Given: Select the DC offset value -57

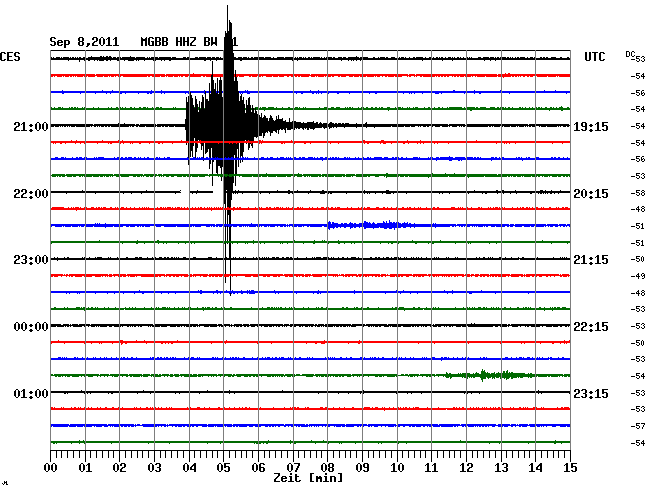Looking at the screenshot, I should click(x=638, y=426).
